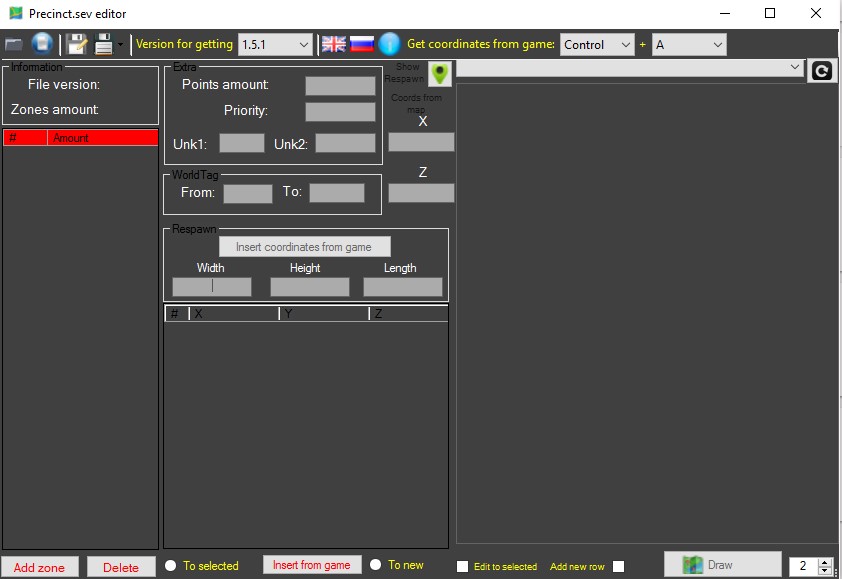
Task: Click the Amount column header
Action: pos(103,138)
